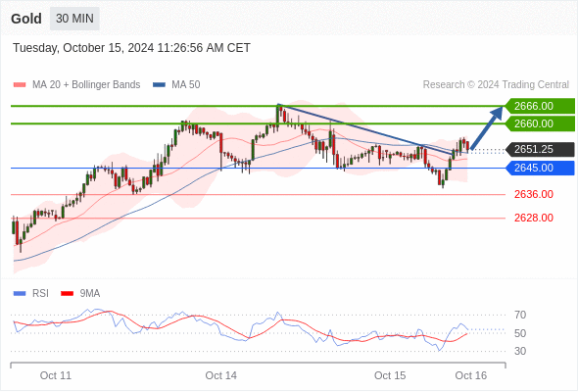Select the 2645.00 pivot price tag
Viewport: 578px width, 392px height.
[x=540, y=169]
